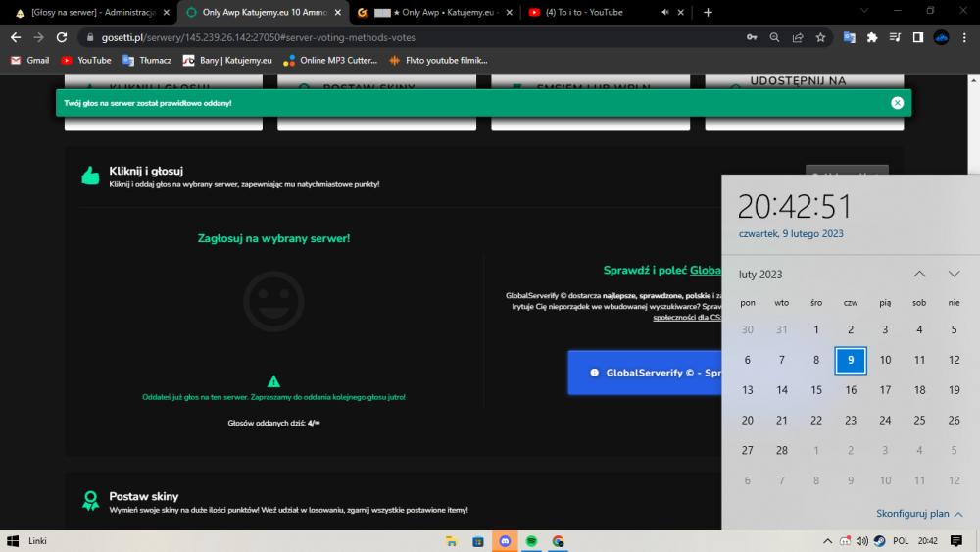Go to previous month in calendar
Image resolution: width=980 pixels, height=552 pixels.
coord(919,274)
